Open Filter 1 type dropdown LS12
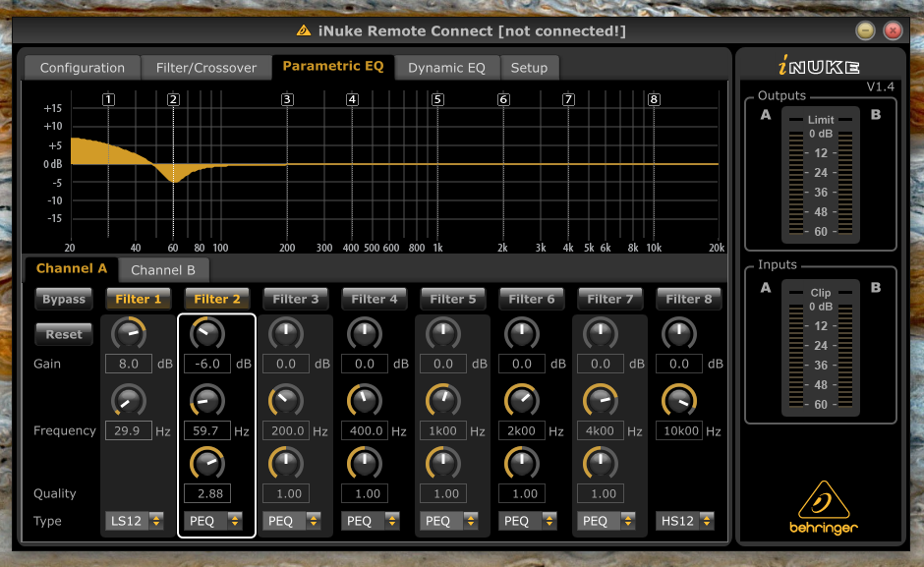The image size is (924, 567). point(134,521)
